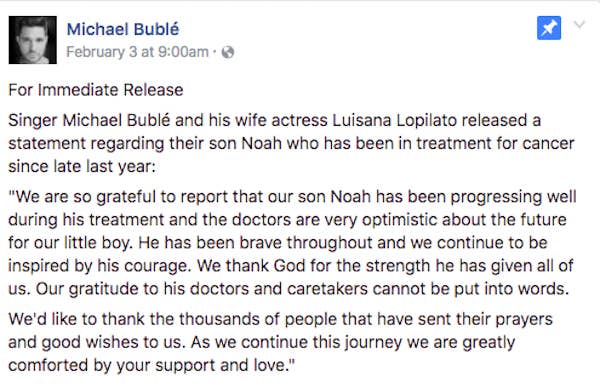Viewport: 600px width, 388px height.
Task: Click the 'For Immediate Release' heading line
Action: tap(96, 90)
